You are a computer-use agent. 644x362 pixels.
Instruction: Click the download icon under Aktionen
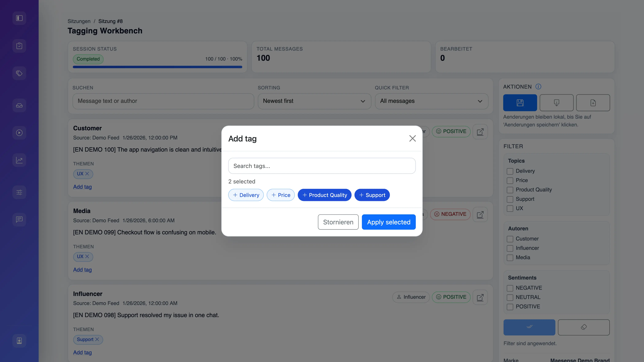tap(556, 102)
